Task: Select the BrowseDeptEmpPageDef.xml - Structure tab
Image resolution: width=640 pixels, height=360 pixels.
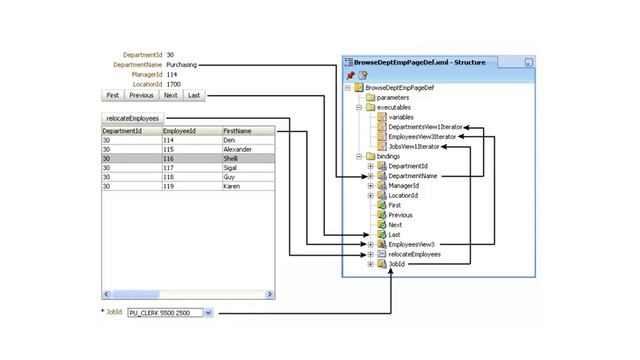Action: click(x=420, y=62)
